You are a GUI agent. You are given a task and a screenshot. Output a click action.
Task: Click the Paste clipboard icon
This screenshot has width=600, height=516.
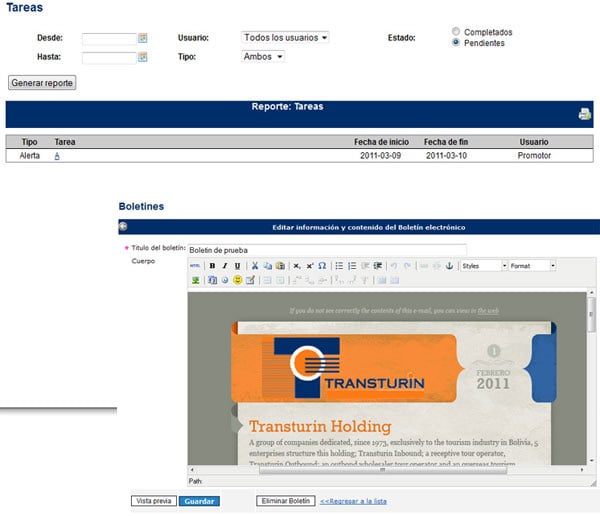click(x=280, y=266)
